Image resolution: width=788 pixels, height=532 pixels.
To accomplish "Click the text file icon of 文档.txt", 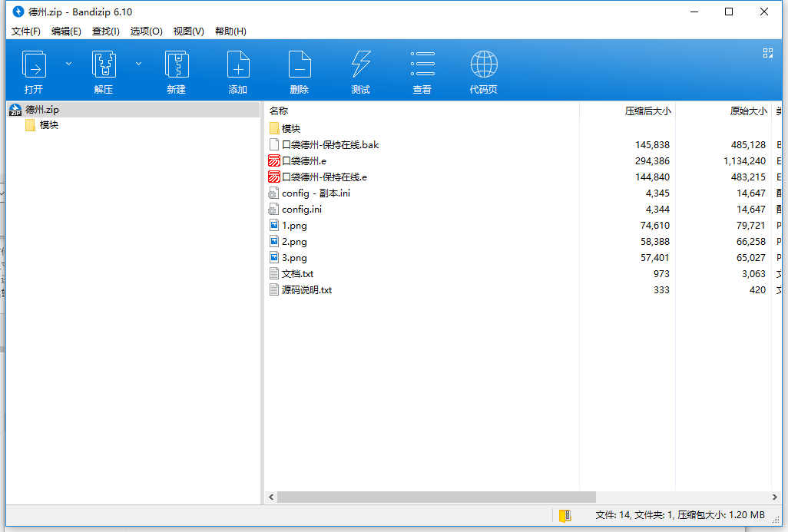I will tap(274, 274).
